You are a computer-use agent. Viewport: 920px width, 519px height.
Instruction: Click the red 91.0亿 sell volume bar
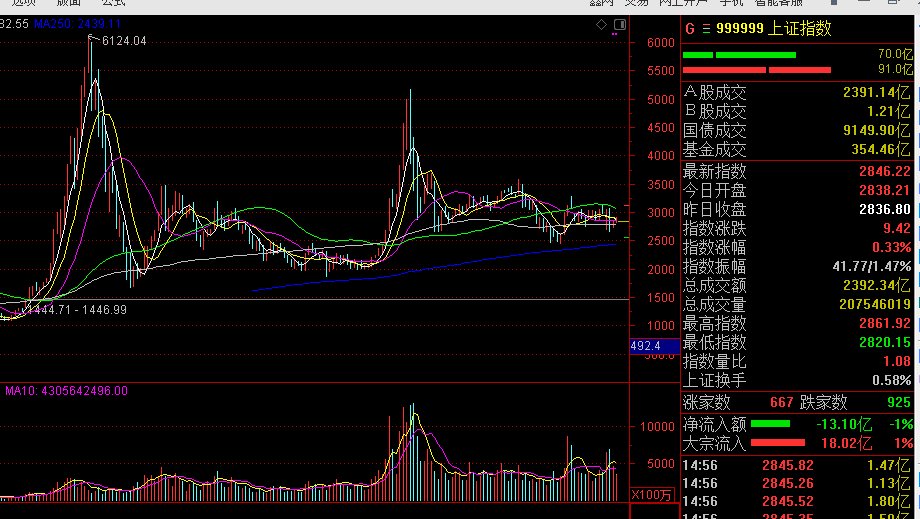pyautogui.click(x=756, y=70)
